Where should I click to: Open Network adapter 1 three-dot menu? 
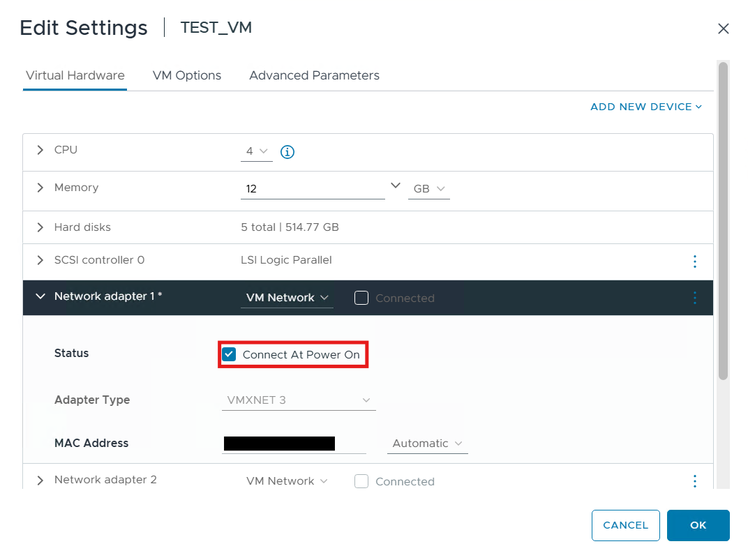pyautogui.click(x=694, y=298)
